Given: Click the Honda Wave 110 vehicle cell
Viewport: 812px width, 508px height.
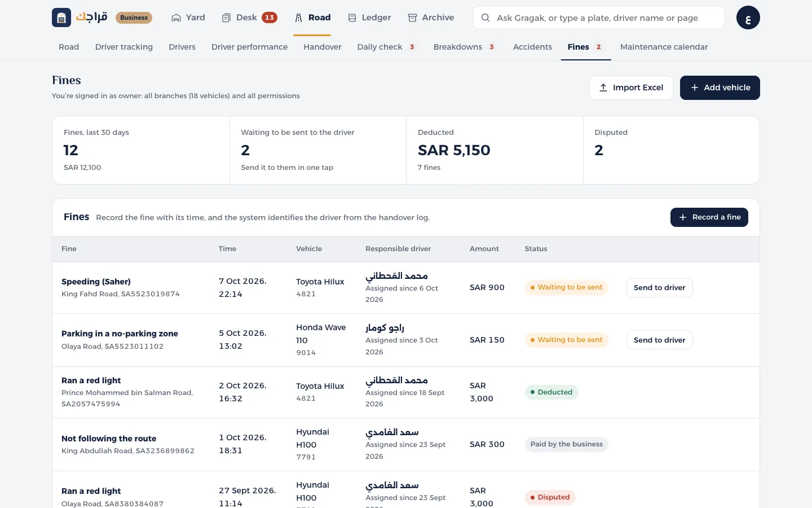Looking at the screenshot, I should tap(321, 340).
